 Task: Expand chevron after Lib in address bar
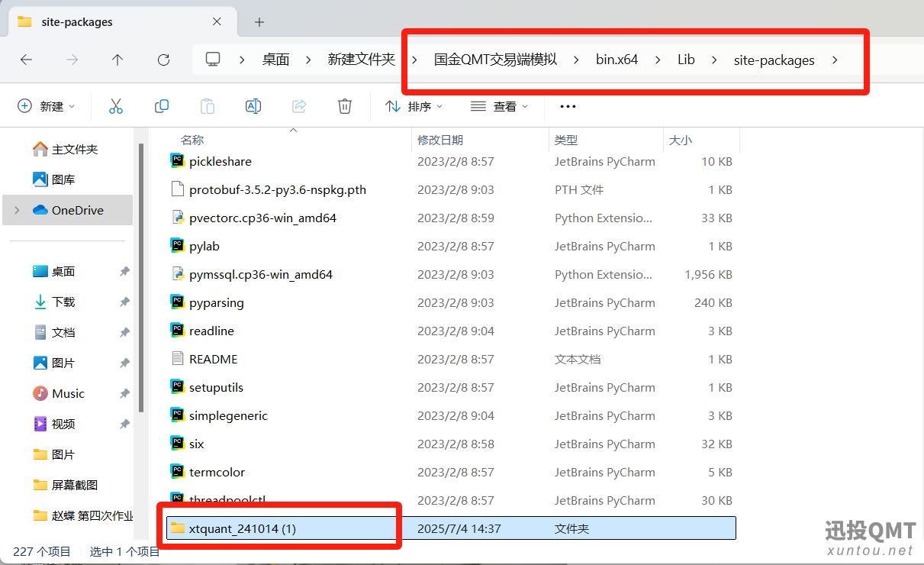pos(715,60)
